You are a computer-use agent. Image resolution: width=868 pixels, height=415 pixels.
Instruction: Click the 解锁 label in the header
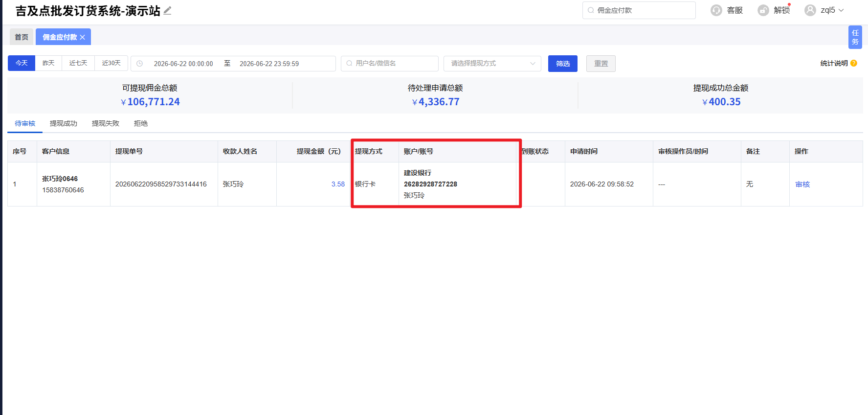click(782, 10)
